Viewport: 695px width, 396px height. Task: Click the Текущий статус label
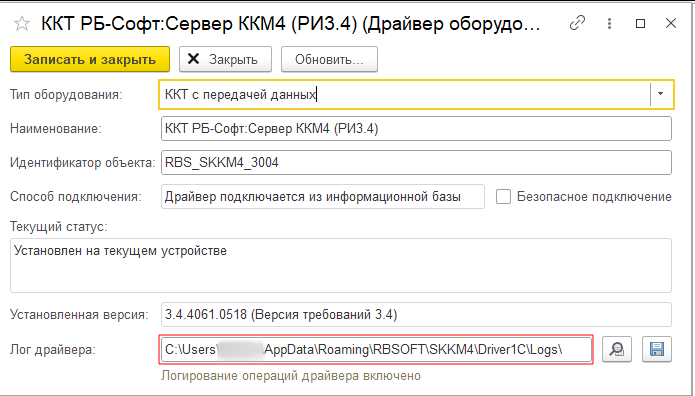59,227
